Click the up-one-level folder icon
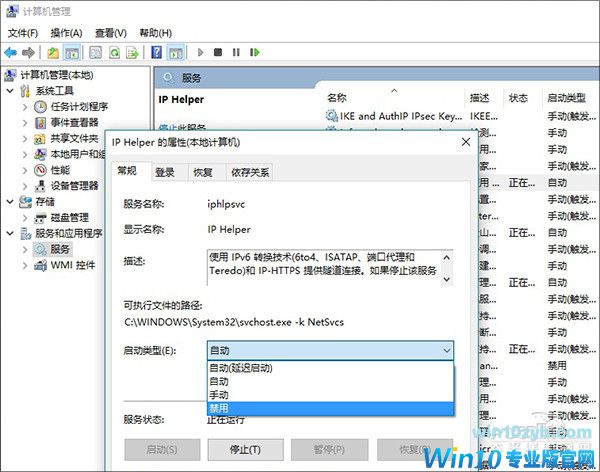This screenshot has width=600, height=472. (53, 52)
